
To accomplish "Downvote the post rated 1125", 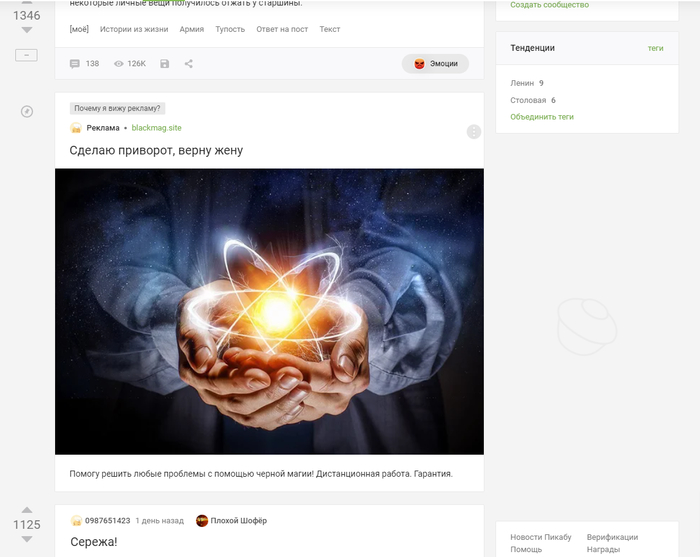I will click(27, 539).
